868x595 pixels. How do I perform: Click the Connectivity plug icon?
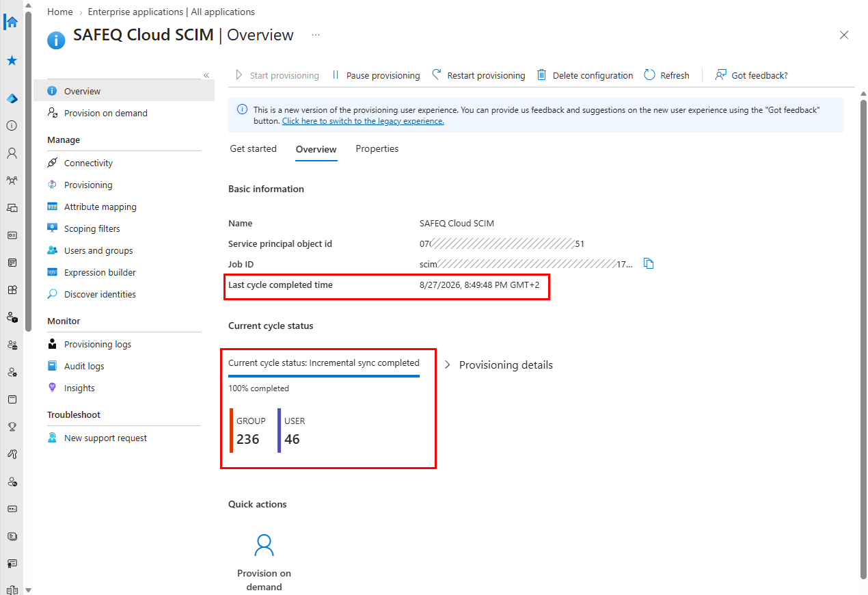click(x=52, y=163)
